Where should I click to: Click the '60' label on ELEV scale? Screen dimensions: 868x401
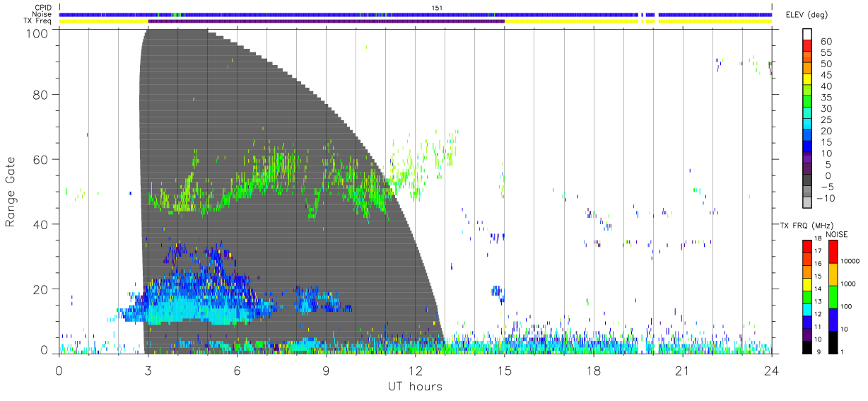pyautogui.click(x=825, y=42)
